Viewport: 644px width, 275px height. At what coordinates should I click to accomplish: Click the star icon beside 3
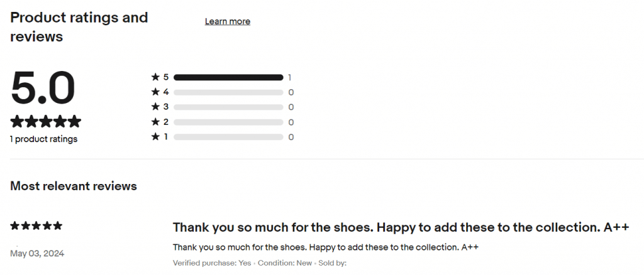point(155,107)
